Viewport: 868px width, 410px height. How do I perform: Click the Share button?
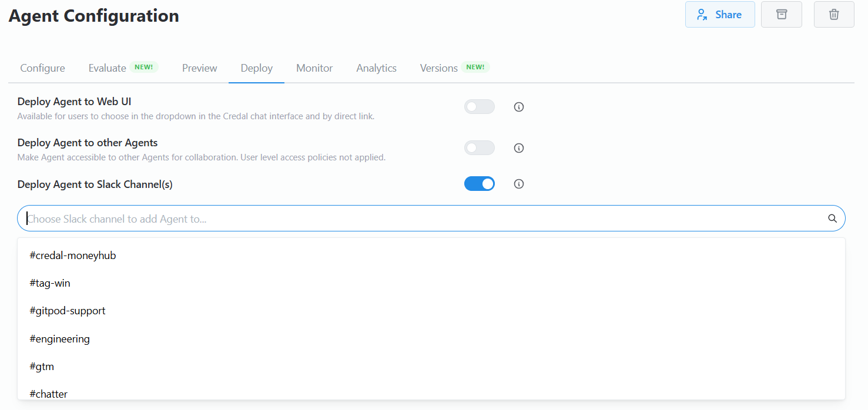click(x=719, y=15)
